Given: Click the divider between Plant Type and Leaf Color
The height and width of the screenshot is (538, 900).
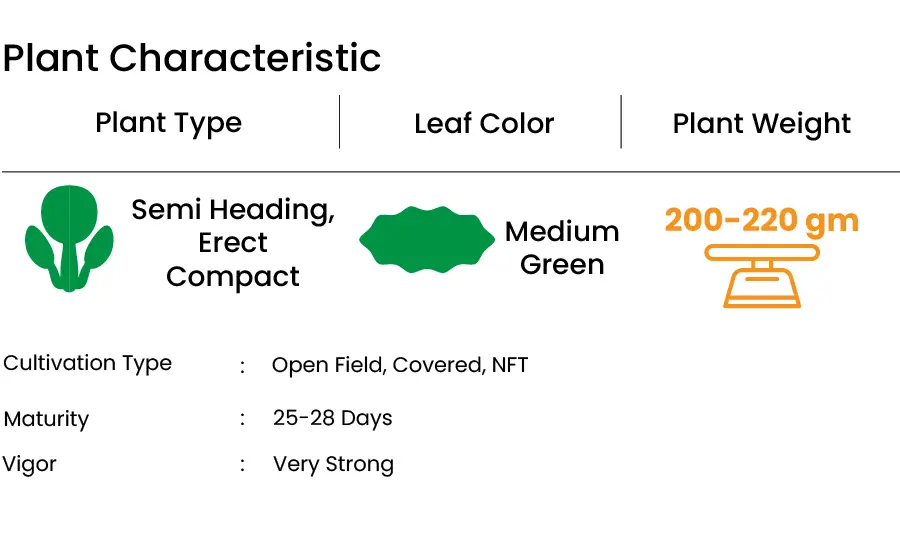Looking at the screenshot, I should coord(340,122).
